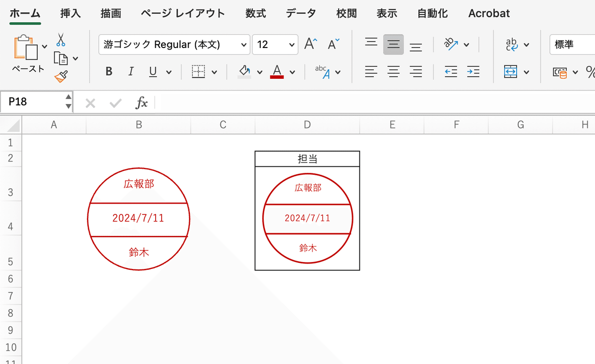The height and width of the screenshot is (364, 595).
Task: Toggle underline formatting
Action: tap(153, 71)
